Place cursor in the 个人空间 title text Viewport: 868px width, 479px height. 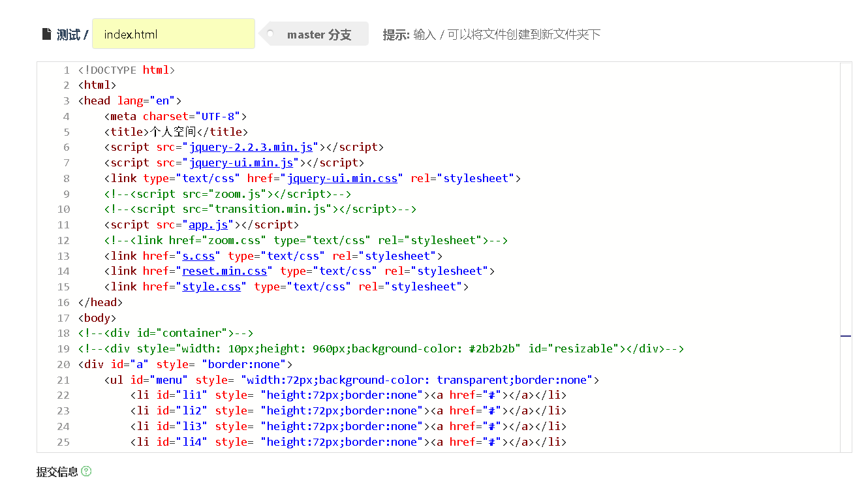(x=172, y=132)
